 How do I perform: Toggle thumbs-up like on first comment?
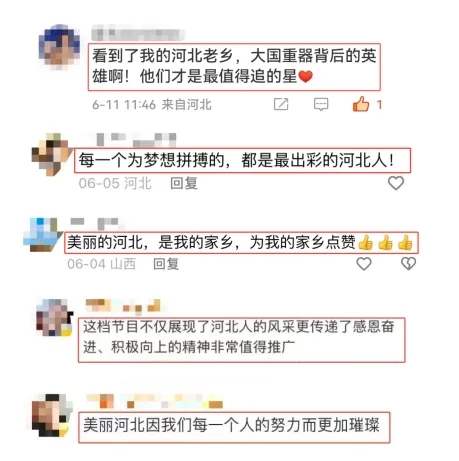click(361, 104)
